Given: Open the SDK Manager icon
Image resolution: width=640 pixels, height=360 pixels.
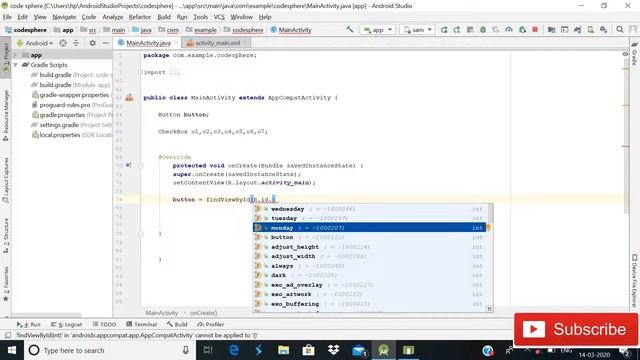Looking at the screenshot, I should (x=604, y=30).
